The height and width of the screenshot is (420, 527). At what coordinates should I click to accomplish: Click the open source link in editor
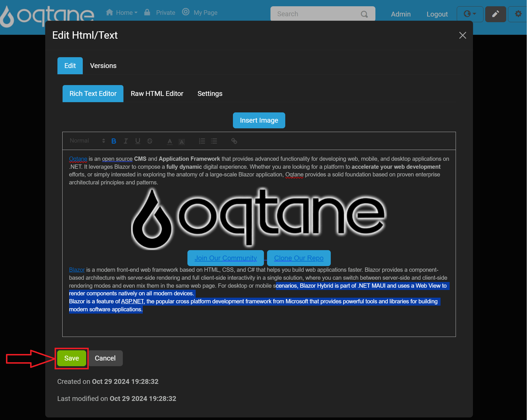[x=117, y=159]
